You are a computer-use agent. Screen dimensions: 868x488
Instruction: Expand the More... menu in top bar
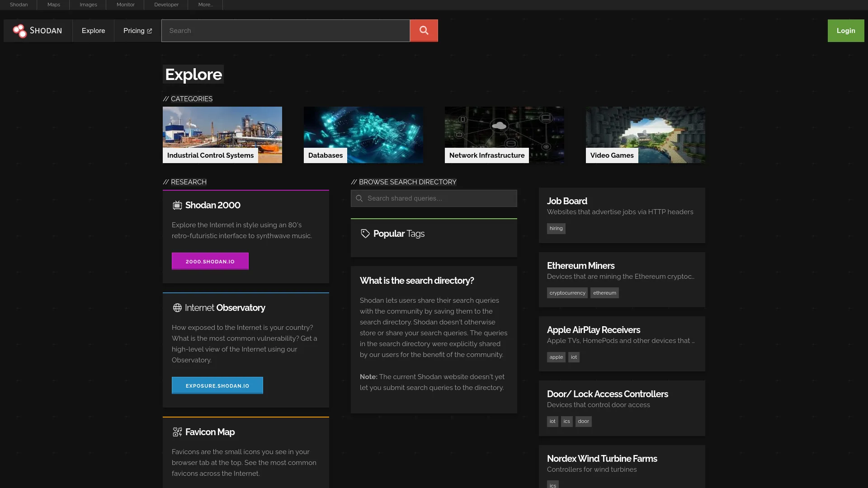coord(205,5)
